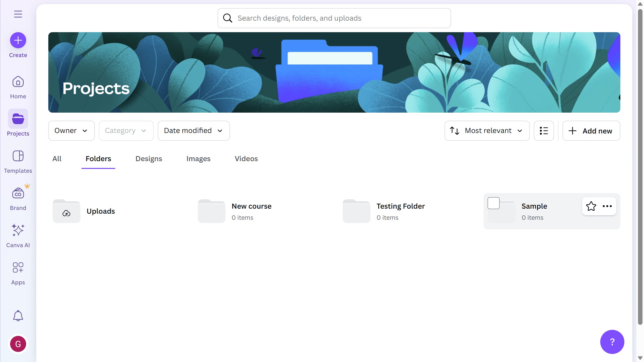Image resolution: width=644 pixels, height=362 pixels.
Task: Click the purple Create plus button
Action: point(18,40)
